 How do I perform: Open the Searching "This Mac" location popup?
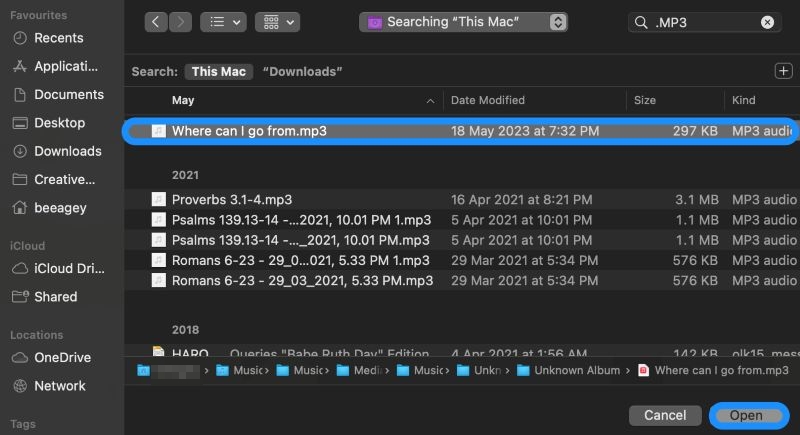[463, 22]
